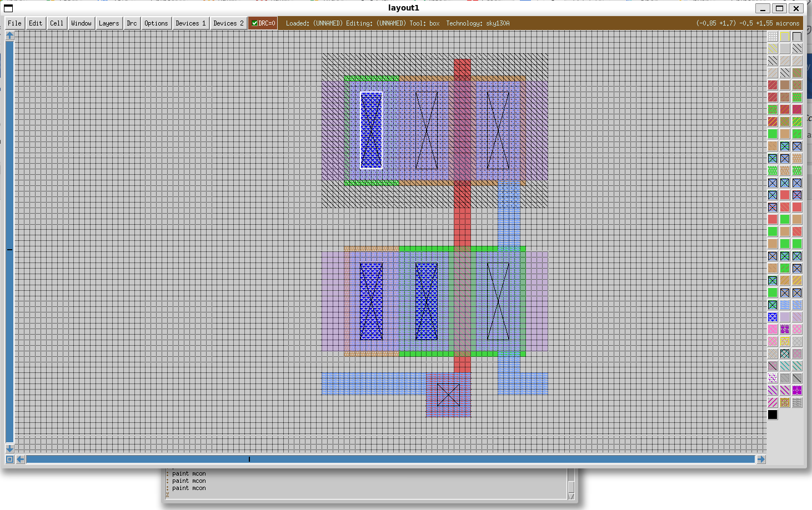Open the File menu

tap(14, 23)
